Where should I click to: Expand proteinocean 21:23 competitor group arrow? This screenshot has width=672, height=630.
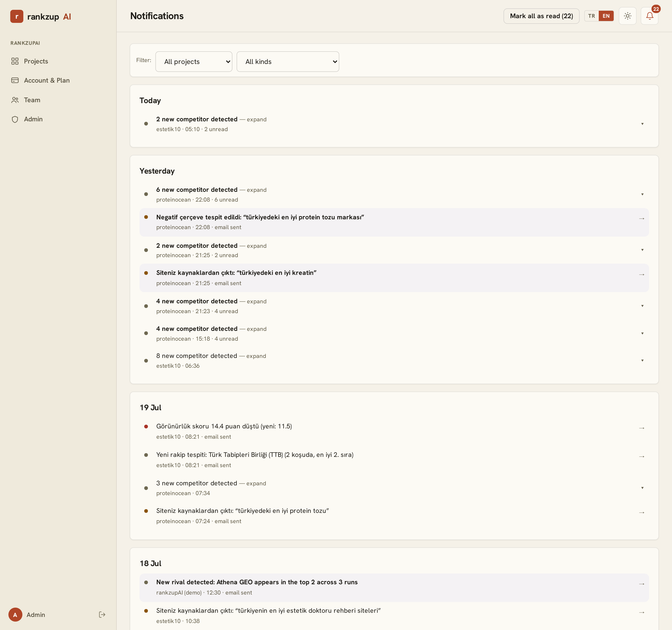coord(642,306)
